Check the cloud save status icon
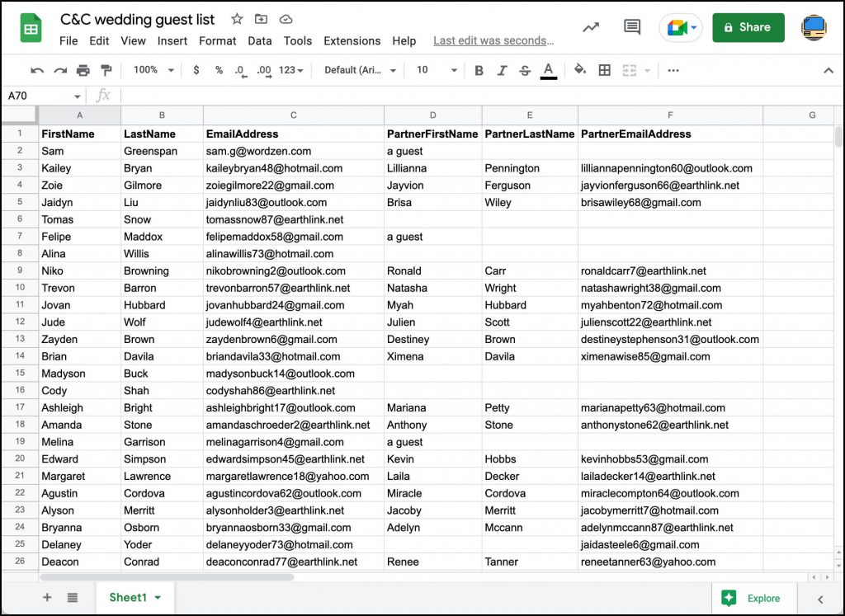 pos(286,19)
